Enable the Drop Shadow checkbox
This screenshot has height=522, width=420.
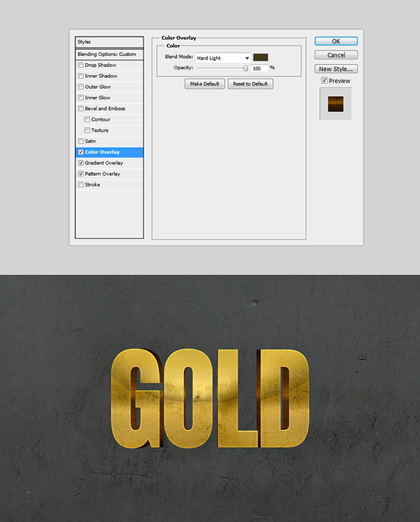pyautogui.click(x=81, y=65)
